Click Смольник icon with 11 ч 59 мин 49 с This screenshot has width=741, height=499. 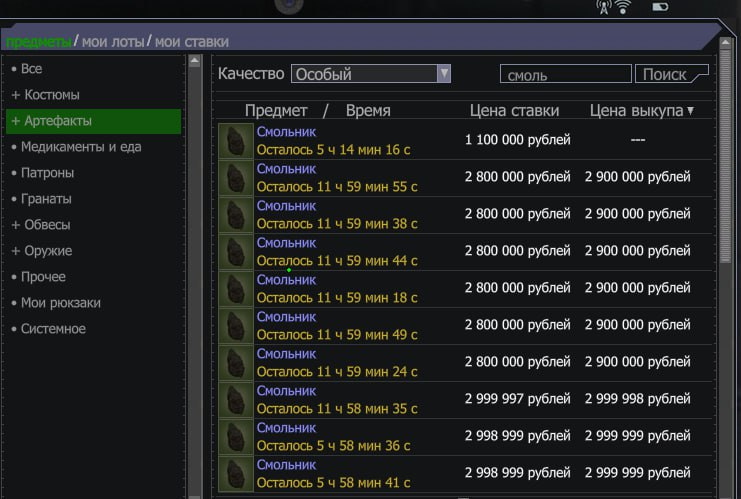(236, 325)
